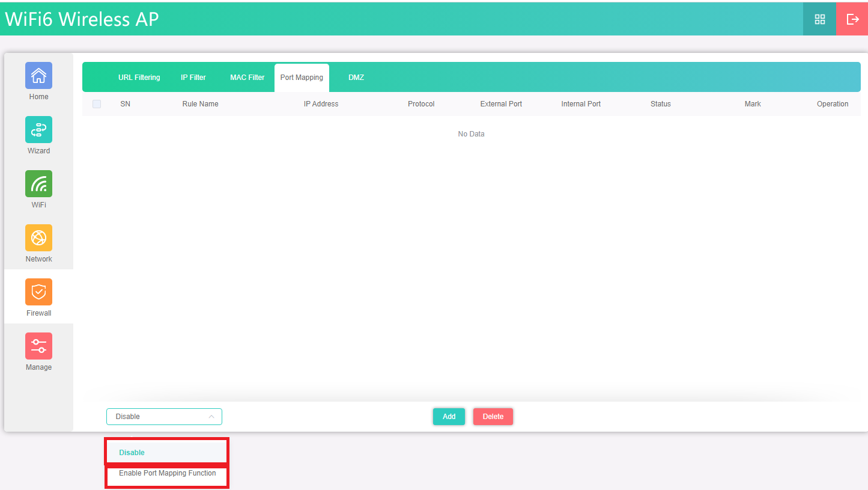The width and height of the screenshot is (868, 490).
Task: Tick the select-all checkbox in table header
Action: tap(97, 104)
